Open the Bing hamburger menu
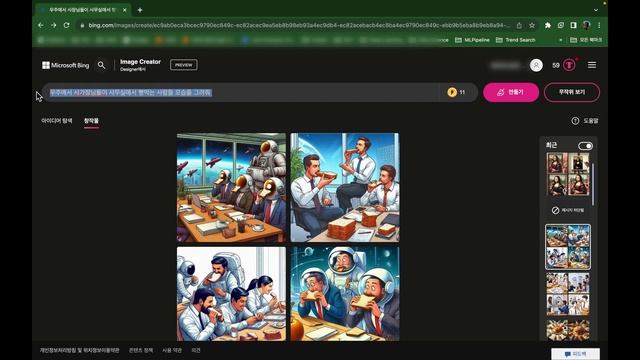Screen dimensions: 640x360 (592, 65)
